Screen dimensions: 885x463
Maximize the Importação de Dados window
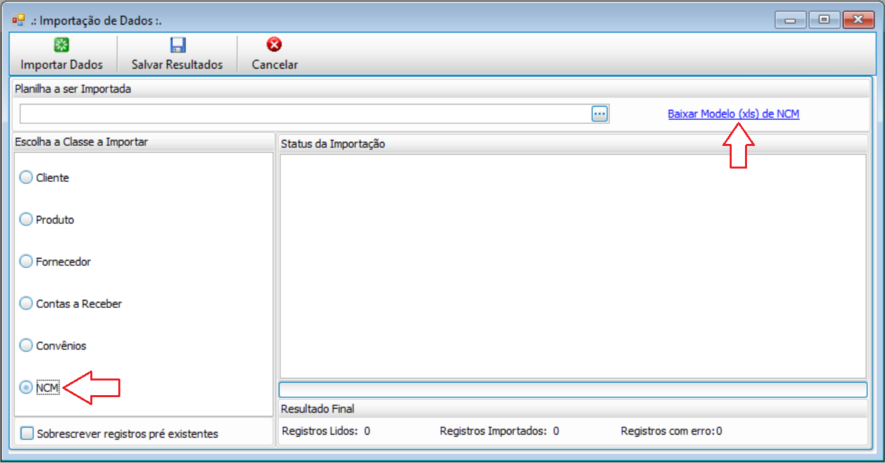click(x=824, y=20)
